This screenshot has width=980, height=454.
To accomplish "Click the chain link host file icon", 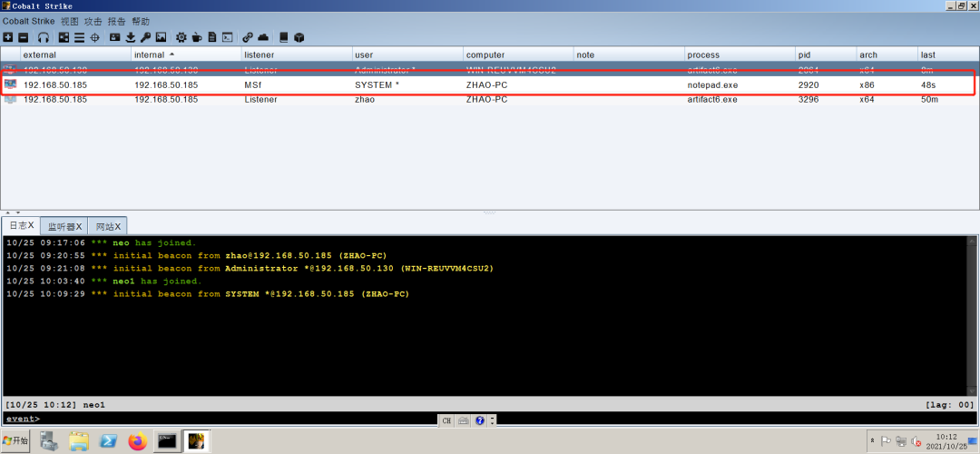I will tap(248, 37).
